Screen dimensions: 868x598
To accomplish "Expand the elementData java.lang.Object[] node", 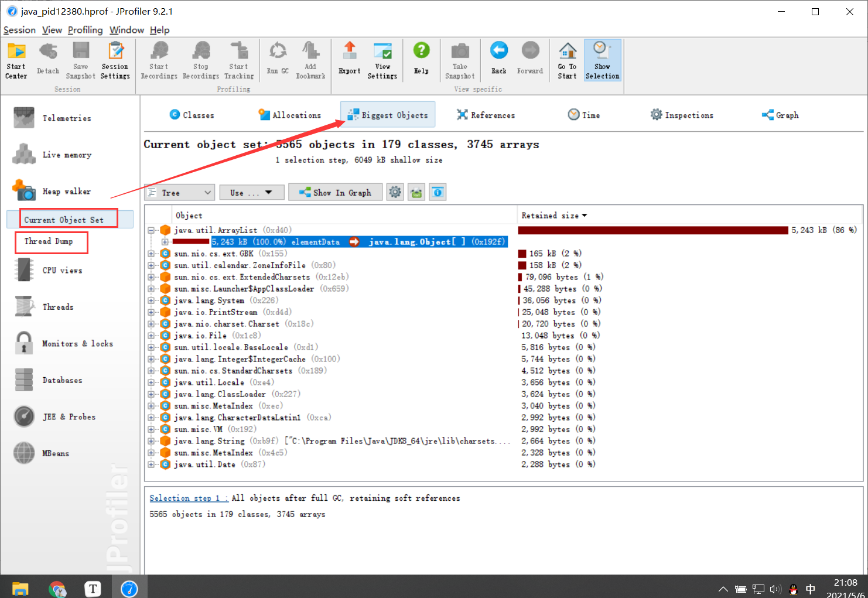I will pyautogui.click(x=165, y=242).
